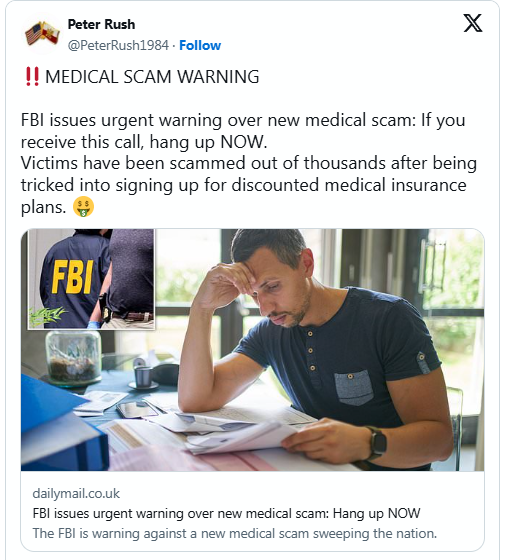The width and height of the screenshot is (505, 560).
Task: Click the 'Victims have been scammed' sentence
Action: (249, 185)
